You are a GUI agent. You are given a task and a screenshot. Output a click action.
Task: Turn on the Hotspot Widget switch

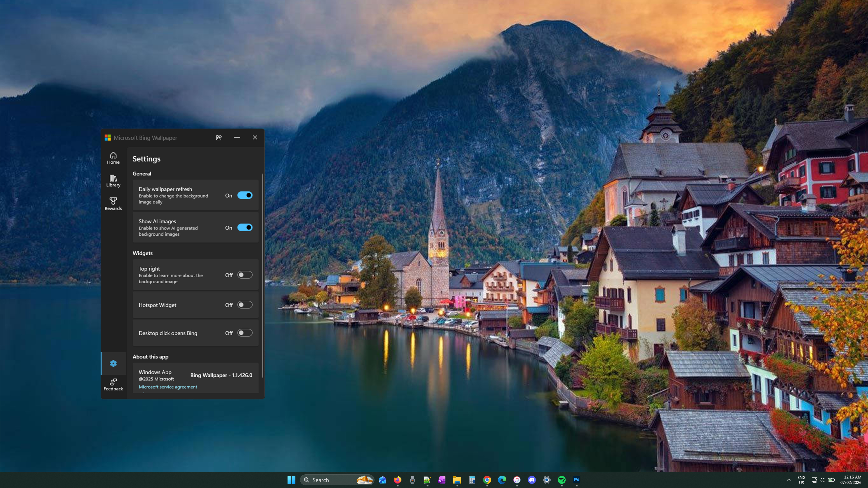pos(245,305)
